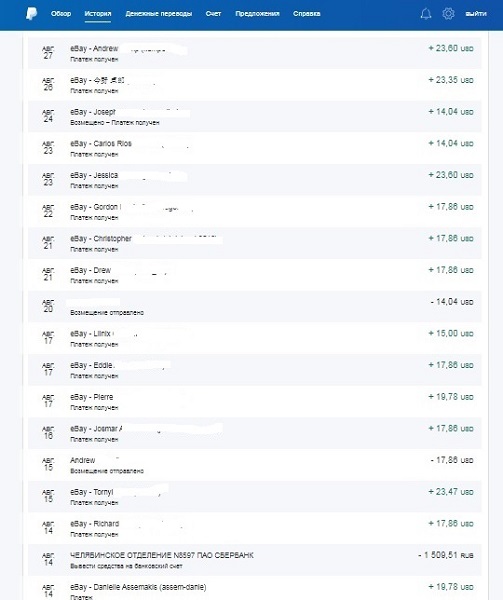
Task: Open the eBay Richard payment row
Action: pyautogui.click(x=255, y=528)
